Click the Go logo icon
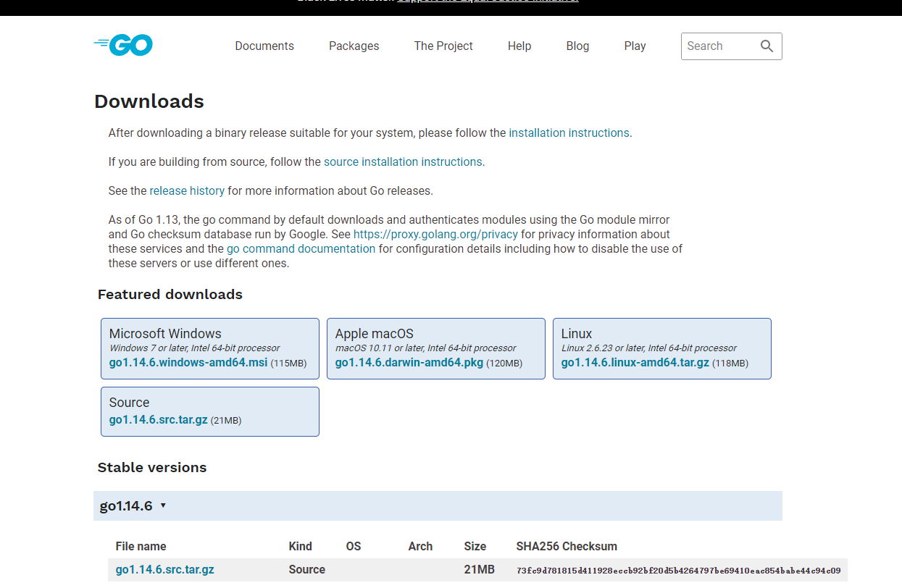This screenshot has width=902, height=588. pos(123,45)
